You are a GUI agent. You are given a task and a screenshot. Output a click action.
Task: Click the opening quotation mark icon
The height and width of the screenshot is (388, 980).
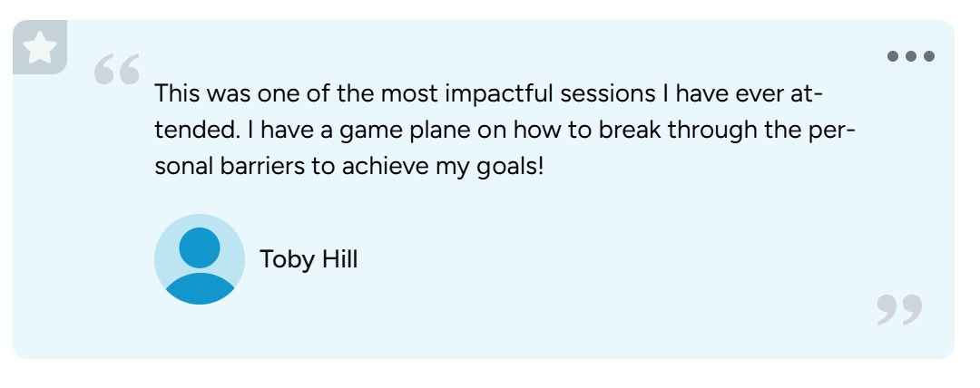click(118, 70)
